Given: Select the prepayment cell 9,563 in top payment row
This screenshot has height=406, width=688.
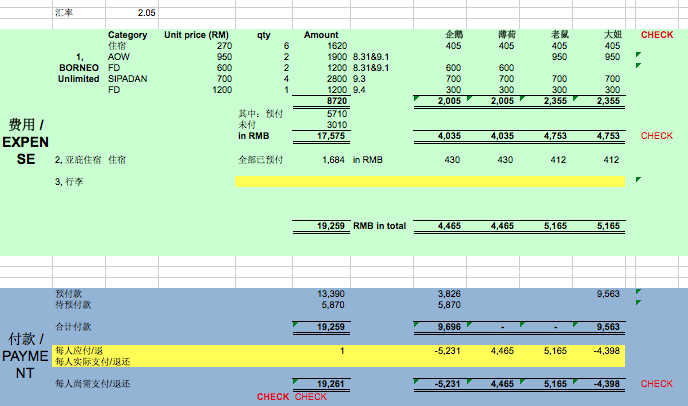Looking at the screenshot, I should (x=608, y=294).
